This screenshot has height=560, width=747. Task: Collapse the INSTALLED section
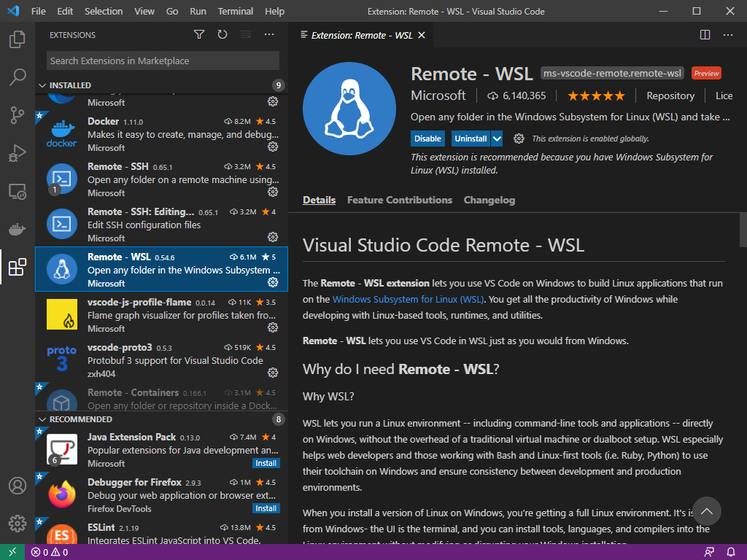[x=42, y=86]
